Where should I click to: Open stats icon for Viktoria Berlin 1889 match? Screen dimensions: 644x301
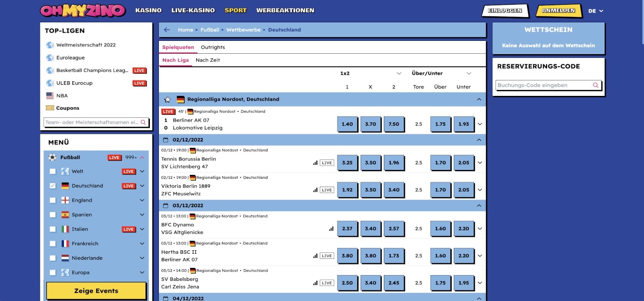point(316,190)
